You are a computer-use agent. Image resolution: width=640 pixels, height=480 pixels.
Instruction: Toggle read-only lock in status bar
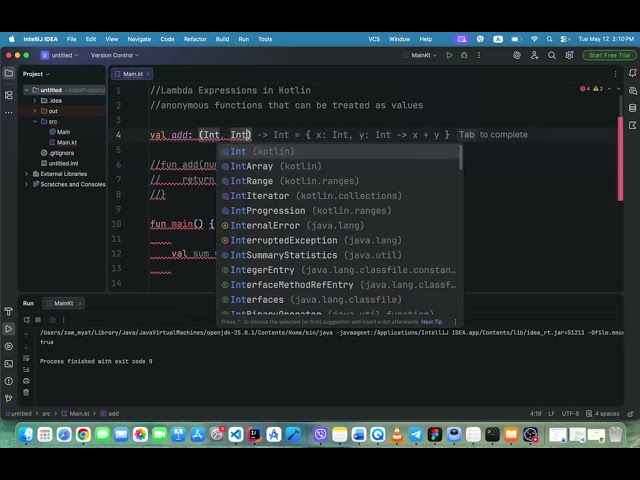(x=631, y=413)
